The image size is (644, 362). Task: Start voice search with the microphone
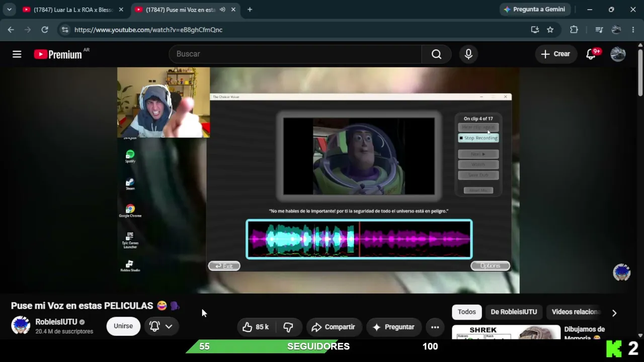click(x=468, y=54)
